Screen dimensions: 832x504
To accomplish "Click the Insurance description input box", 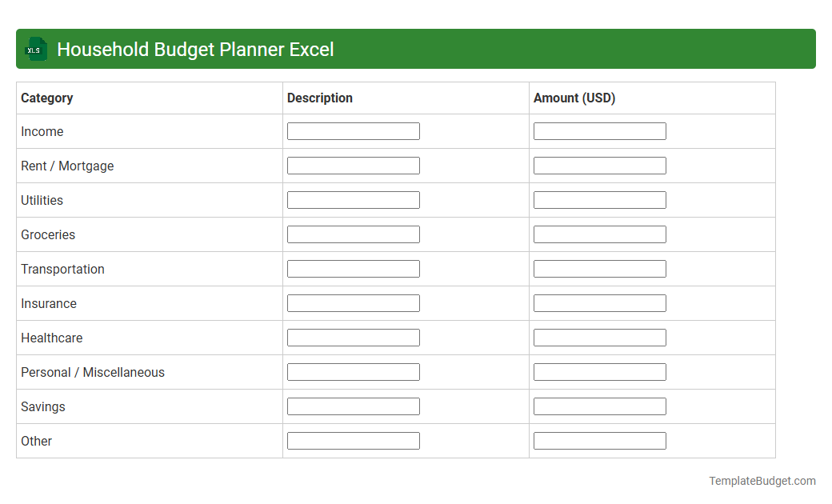I will click(353, 302).
